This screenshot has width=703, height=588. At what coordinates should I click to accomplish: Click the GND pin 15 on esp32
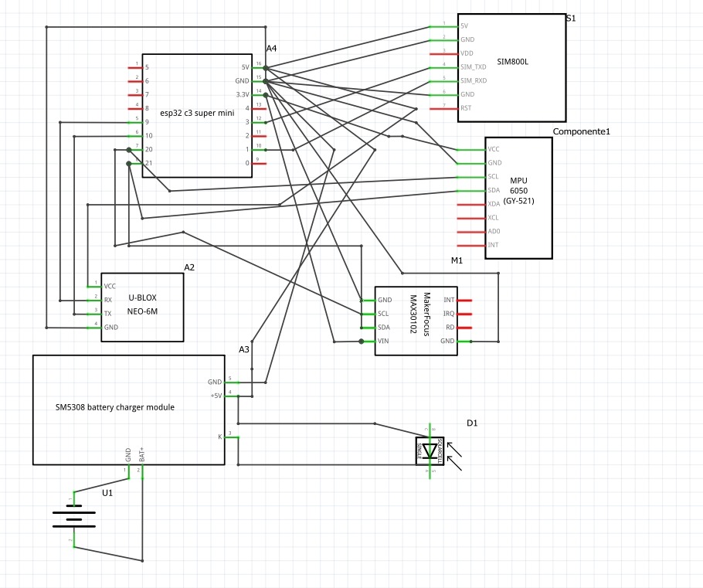tap(259, 81)
